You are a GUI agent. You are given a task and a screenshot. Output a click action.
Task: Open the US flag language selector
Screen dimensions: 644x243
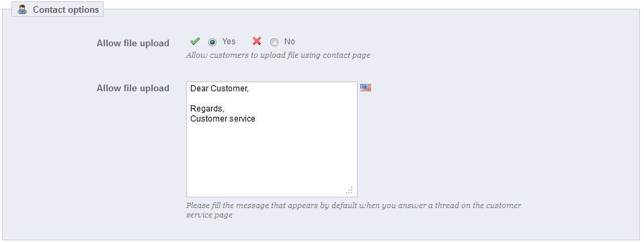tap(366, 88)
